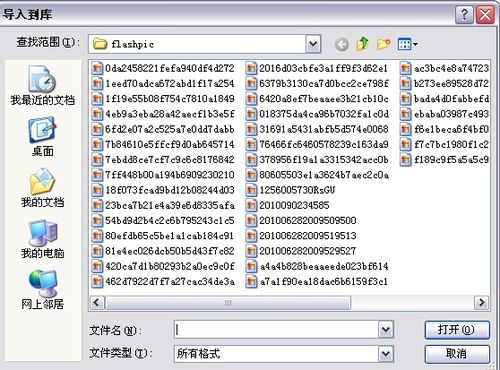Open the view menu toolbar button

pos(407,44)
